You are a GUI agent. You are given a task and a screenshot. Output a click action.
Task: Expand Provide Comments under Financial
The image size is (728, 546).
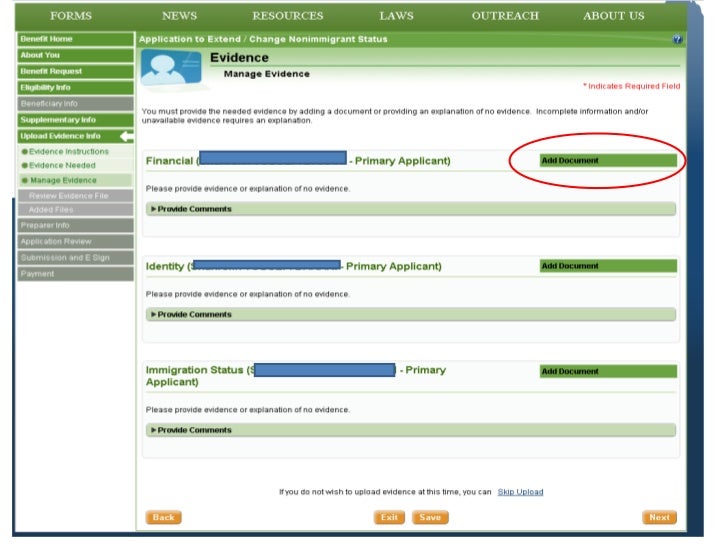[411, 209]
